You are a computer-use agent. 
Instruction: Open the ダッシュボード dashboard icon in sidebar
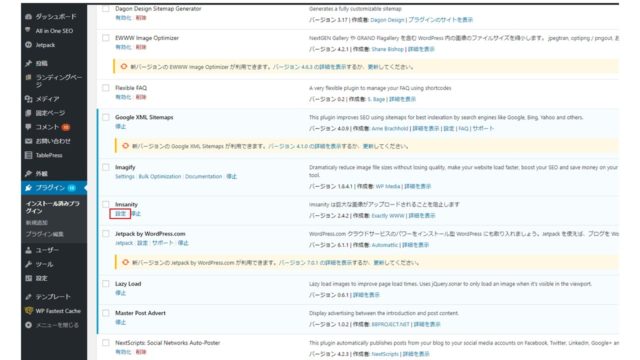(x=28, y=17)
